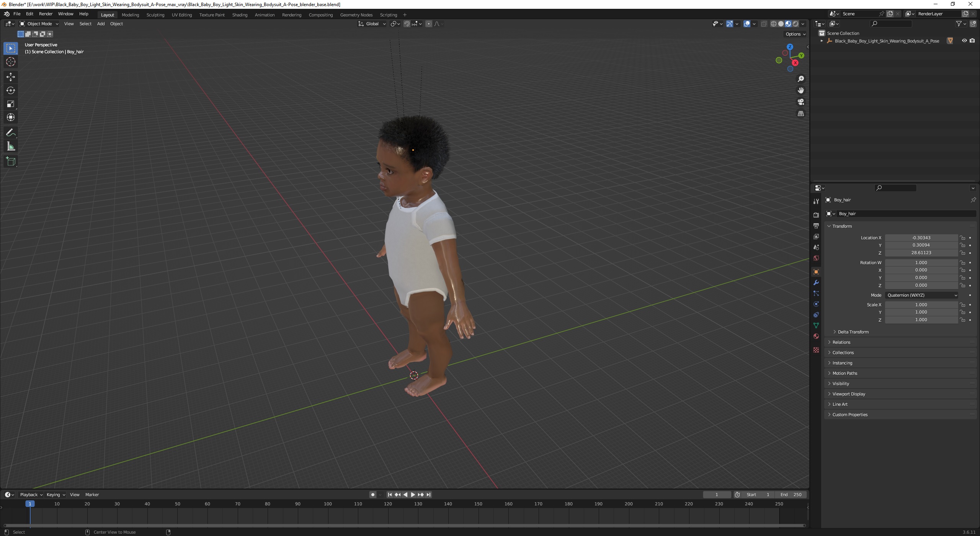The width and height of the screenshot is (980, 536).
Task: Open the World properties tab
Action: pyautogui.click(x=816, y=258)
